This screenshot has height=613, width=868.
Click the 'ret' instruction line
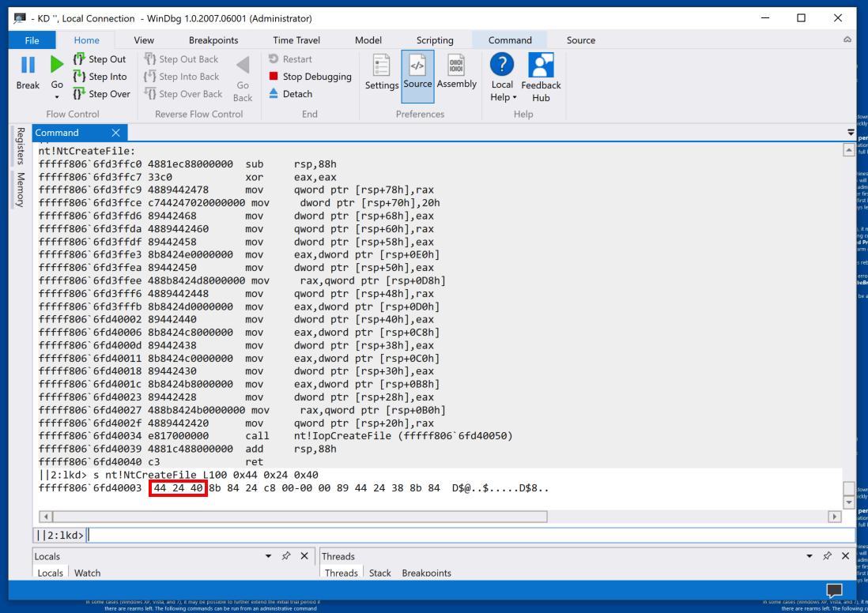[150, 462]
